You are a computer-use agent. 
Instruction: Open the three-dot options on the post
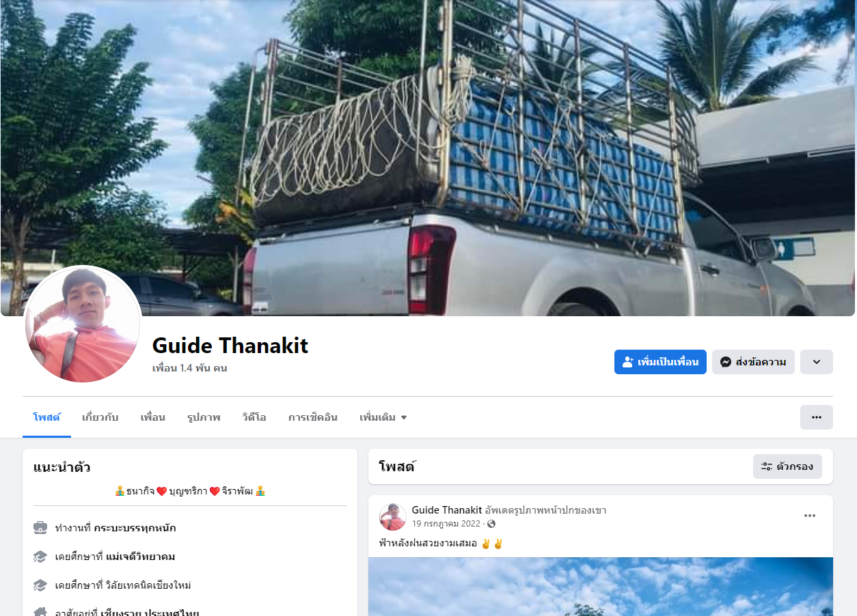(810, 516)
